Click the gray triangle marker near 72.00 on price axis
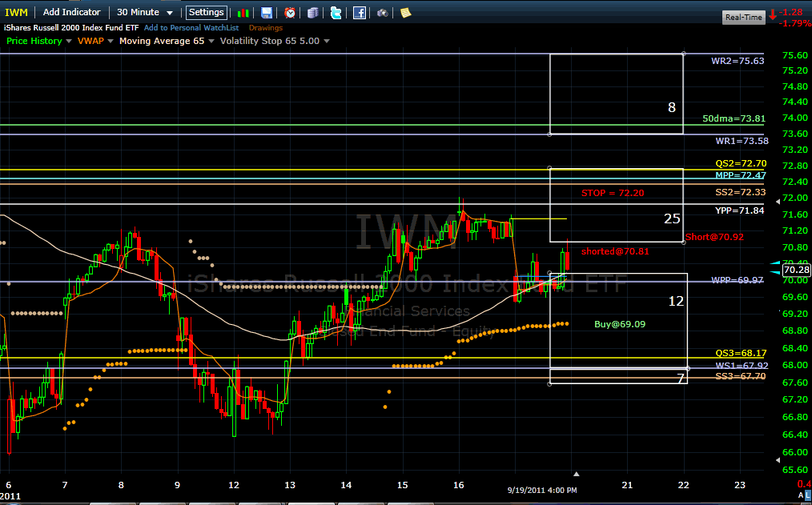The width and height of the screenshot is (812, 505). 778,202
